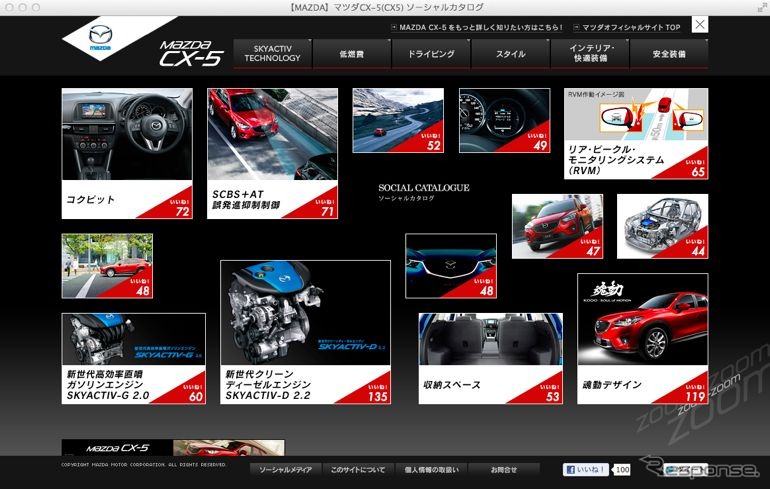The width and height of the screenshot is (770, 489).
Task: Go to the インテリア・快適装備 tab
Action: 590,54
